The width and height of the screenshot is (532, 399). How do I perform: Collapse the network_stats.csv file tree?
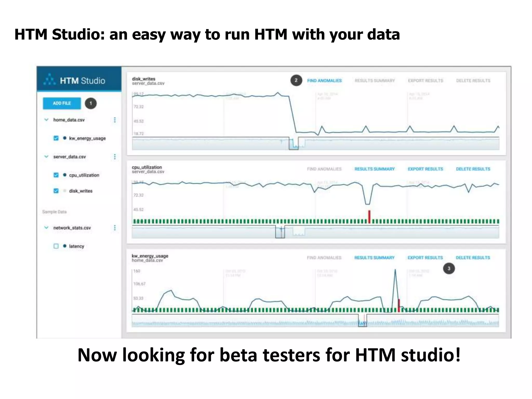click(46, 228)
